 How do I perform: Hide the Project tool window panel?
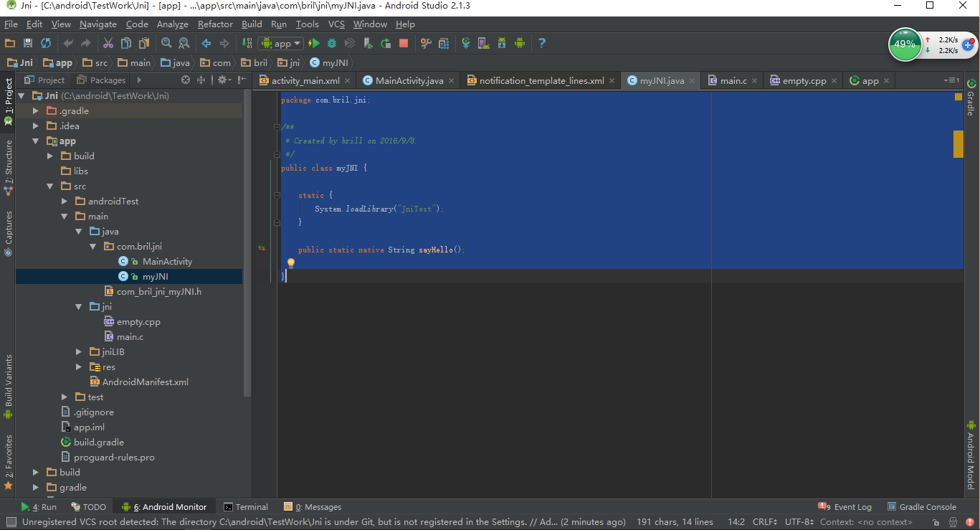(x=242, y=80)
